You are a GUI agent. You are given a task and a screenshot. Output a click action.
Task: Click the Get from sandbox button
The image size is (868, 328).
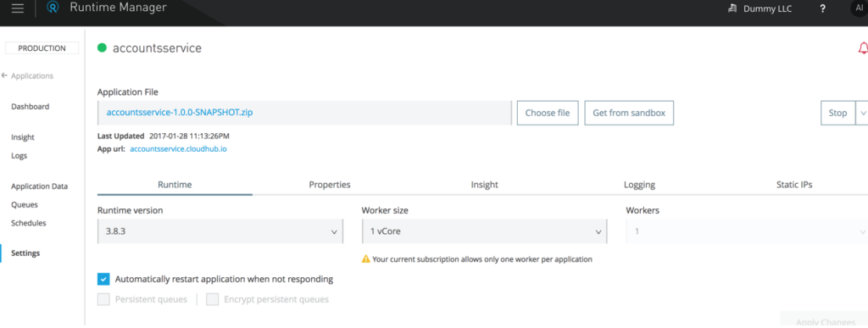click(x=629, y=113)
